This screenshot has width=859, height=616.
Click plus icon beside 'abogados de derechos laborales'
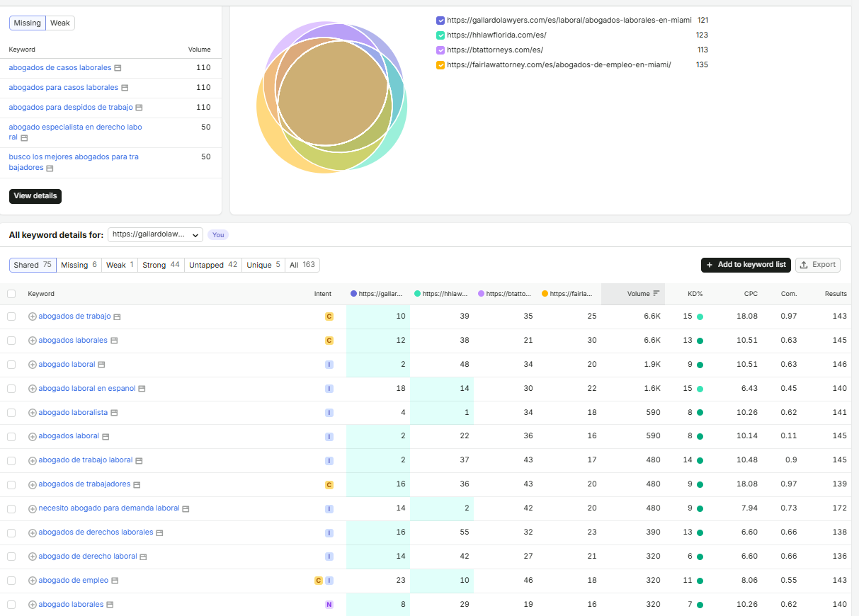[32, 532]
